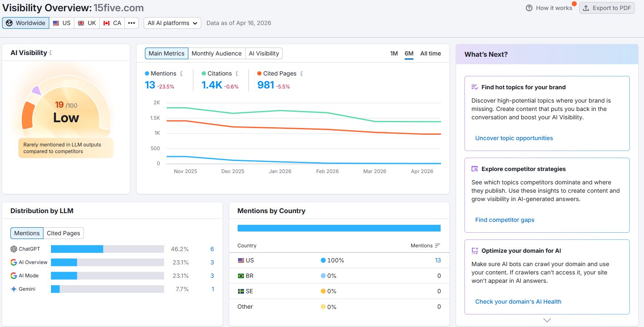Toggle the Citations series in chart legend
The image size is (644, 327).
point(217,73)
